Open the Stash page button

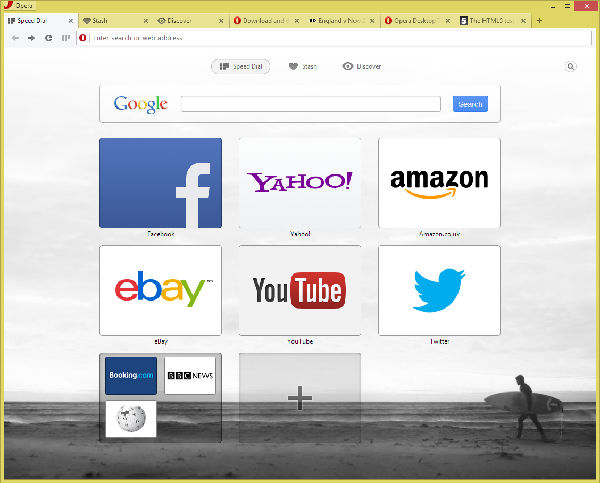[302, 67]
